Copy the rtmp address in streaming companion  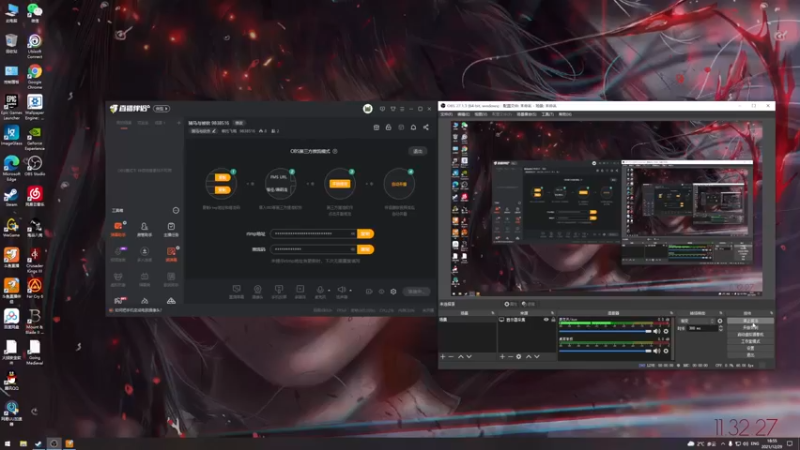tap(365, 234)
